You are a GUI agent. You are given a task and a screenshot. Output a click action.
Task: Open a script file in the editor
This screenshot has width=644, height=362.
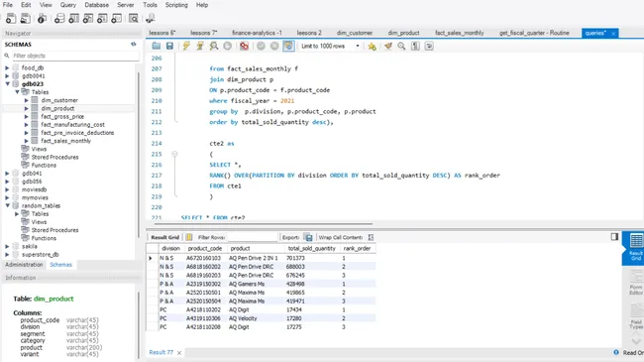pos(157,46)
